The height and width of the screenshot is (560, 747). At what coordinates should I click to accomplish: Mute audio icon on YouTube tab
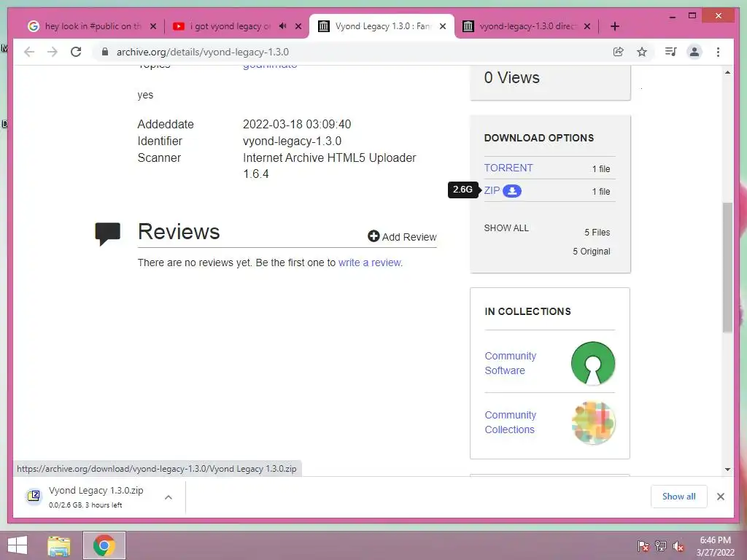(x=282, y=26)
